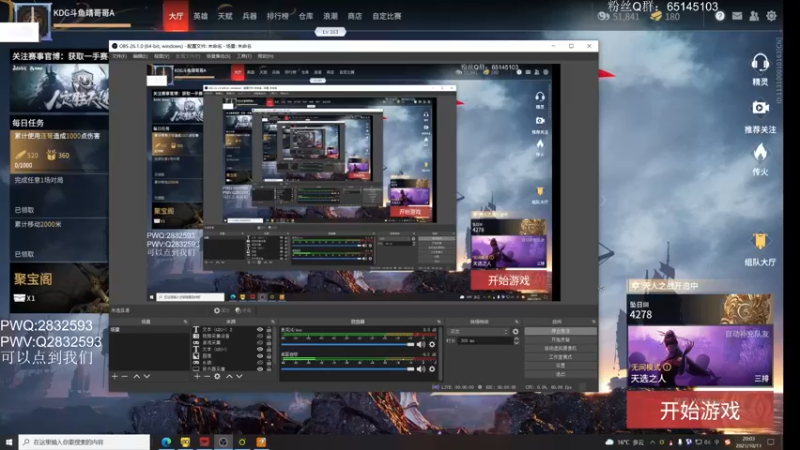Open OBS 编辑 menu

[140, 56]
